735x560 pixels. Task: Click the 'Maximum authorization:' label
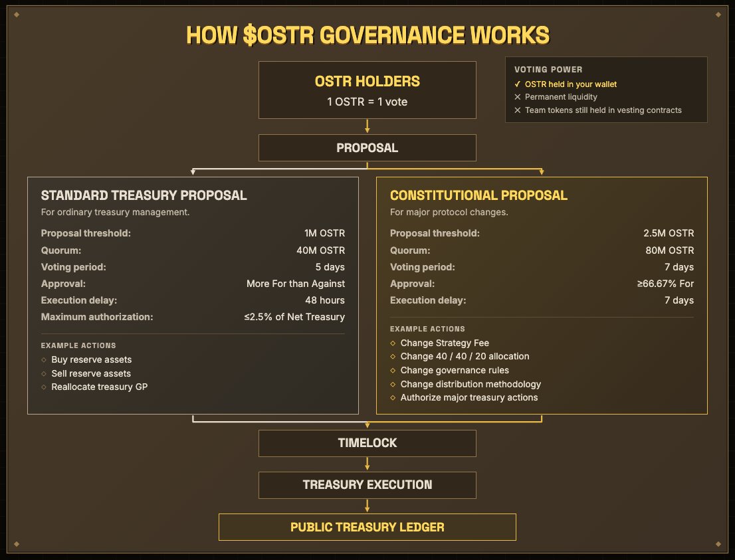97,318
